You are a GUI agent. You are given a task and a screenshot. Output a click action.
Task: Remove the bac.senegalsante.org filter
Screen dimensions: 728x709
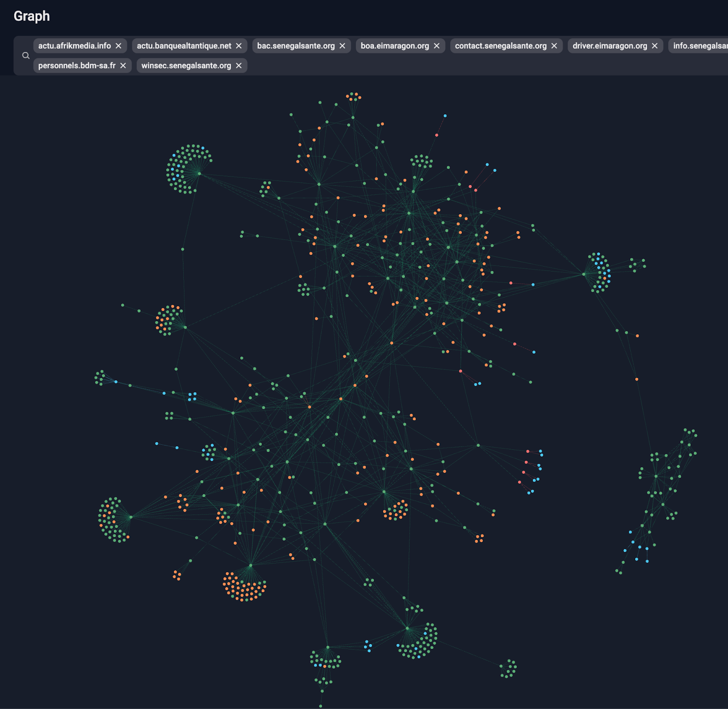point(342,45)
